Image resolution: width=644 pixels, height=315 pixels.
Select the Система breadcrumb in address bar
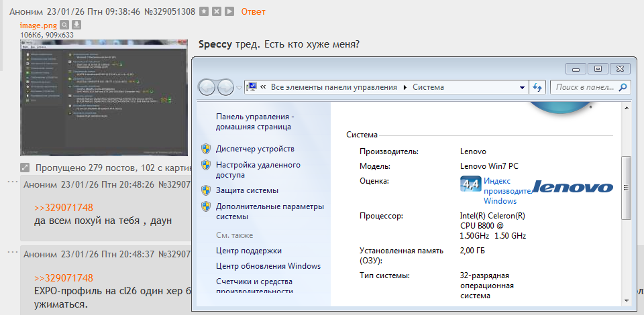[428, 87]
